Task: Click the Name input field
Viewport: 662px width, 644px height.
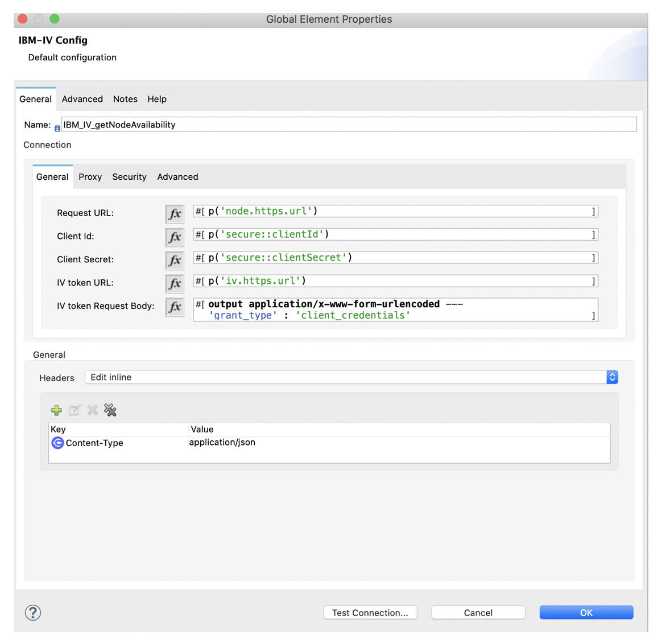Action: [x=349, y=125]
